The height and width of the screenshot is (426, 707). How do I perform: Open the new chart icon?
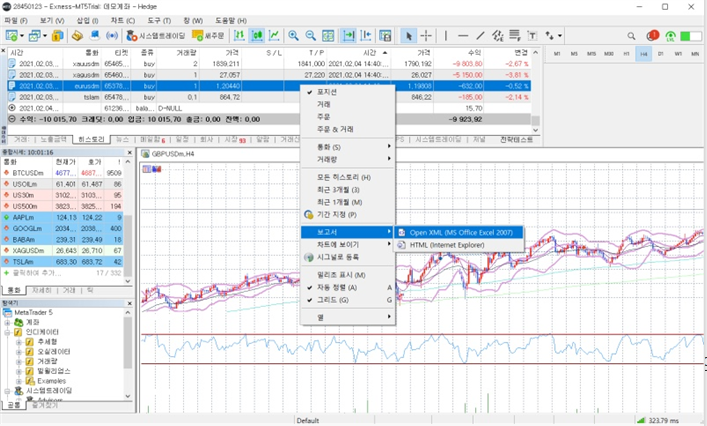[11, 36]
